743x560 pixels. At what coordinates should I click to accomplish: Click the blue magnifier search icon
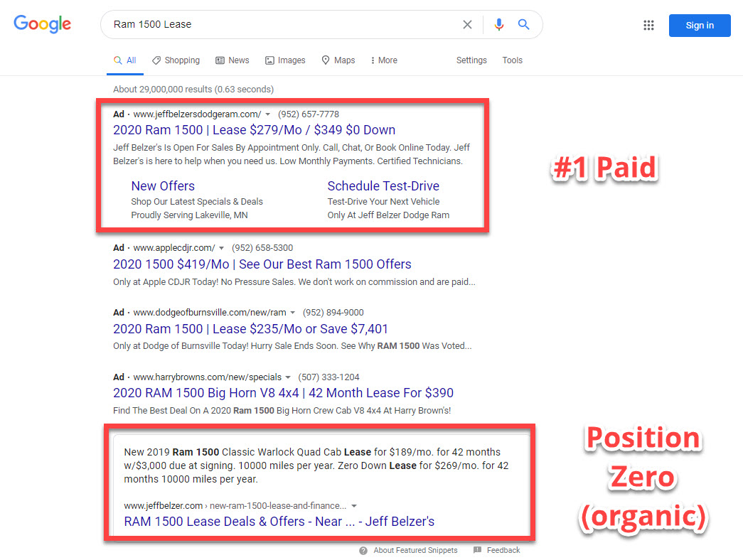(x=524, y=24)
